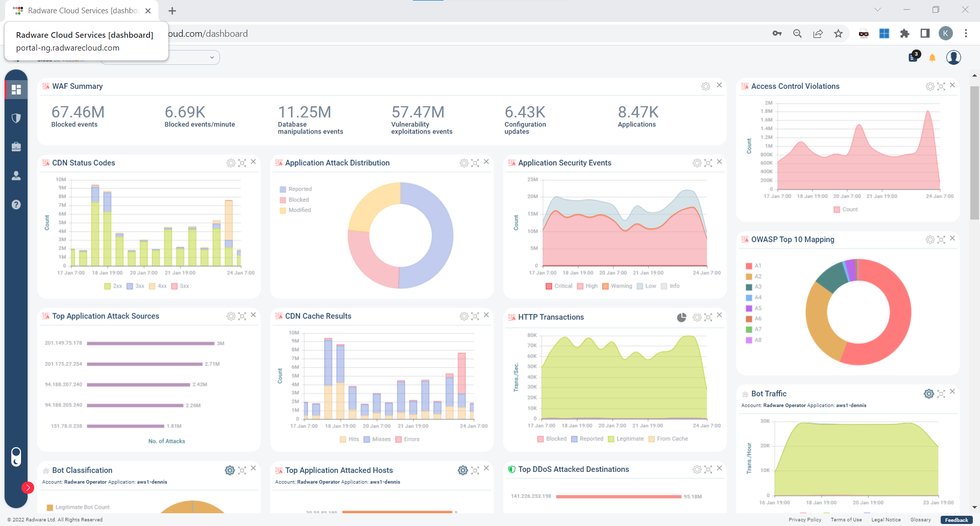Toggle 5xx series in CDN Status legend
This screenshot has height=526, width=980.
[180, 286]
